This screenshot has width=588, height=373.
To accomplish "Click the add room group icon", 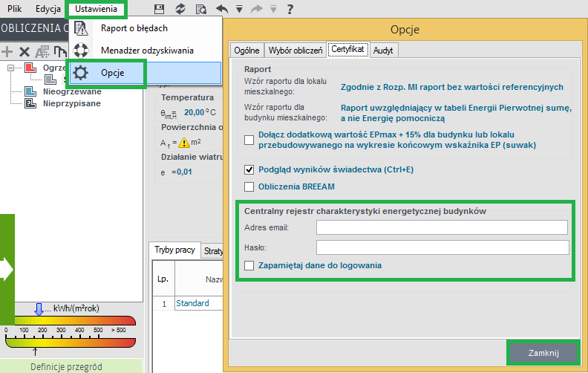I will click(42, 51).
